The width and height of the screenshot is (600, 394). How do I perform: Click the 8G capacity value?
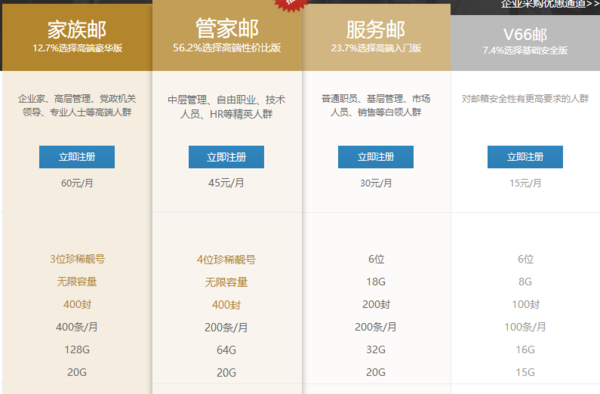coord(525,282)
